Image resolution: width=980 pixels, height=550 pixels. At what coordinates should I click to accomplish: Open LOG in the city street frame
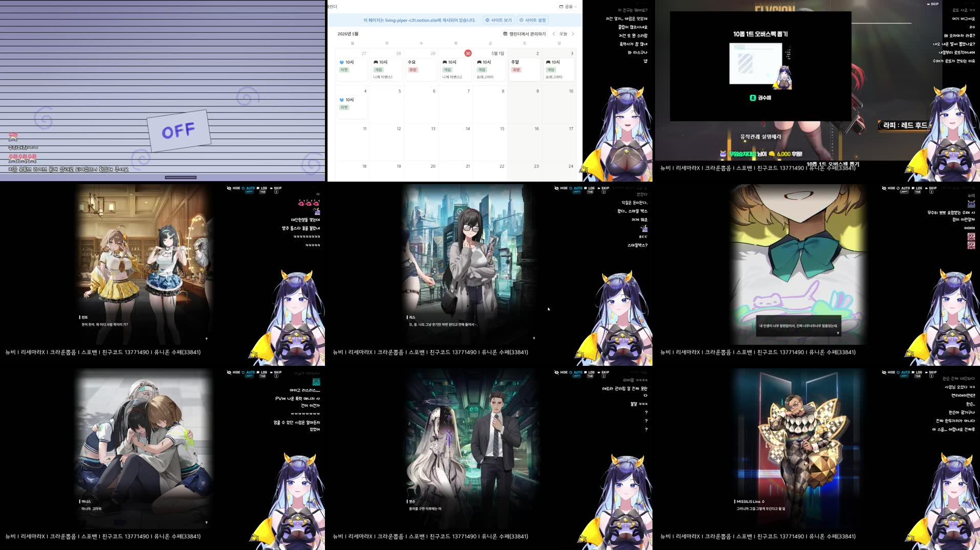(x=590, y=189)
